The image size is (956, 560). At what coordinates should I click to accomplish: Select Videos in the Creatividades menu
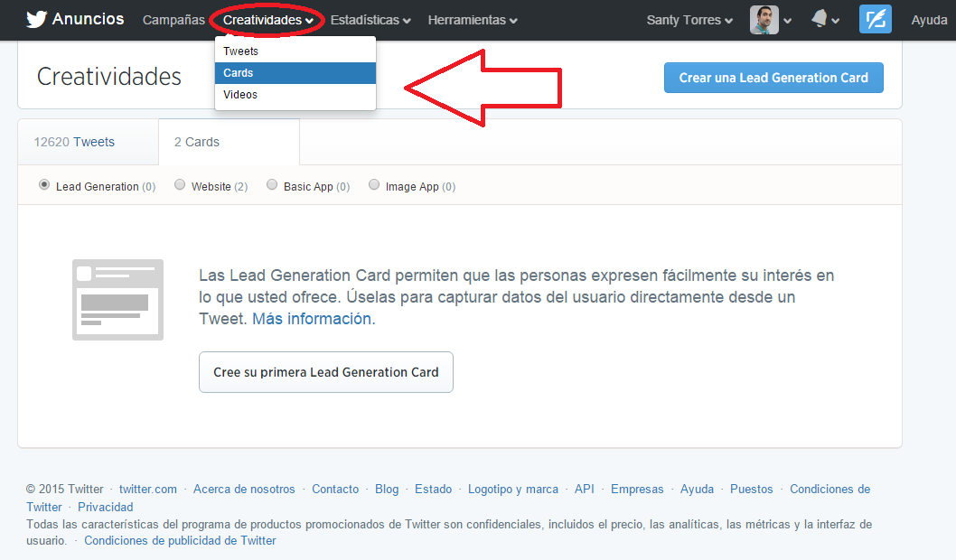[242, 94]
